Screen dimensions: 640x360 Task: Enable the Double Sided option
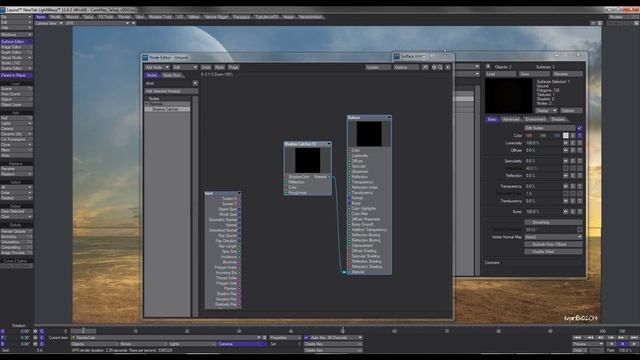coord(553,251)
